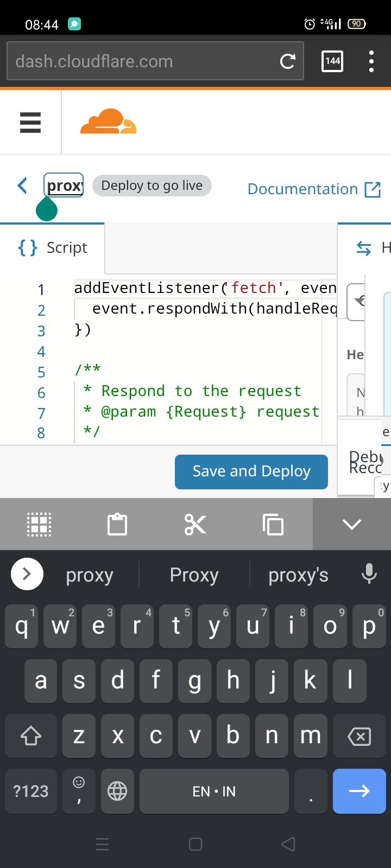Switch to ?123 symbols keyboard
This screenshot has height=868, width=391.
point(31,792)
